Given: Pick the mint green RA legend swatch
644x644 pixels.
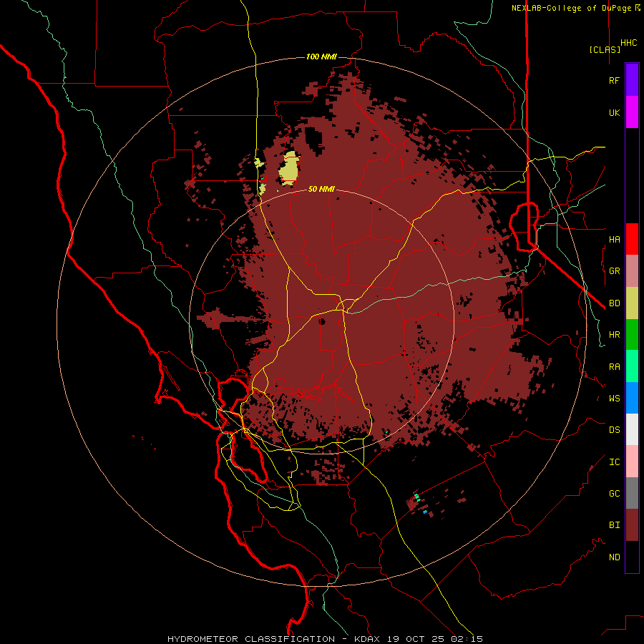Looking at the screenshot, I should click(x=632, y=366).
